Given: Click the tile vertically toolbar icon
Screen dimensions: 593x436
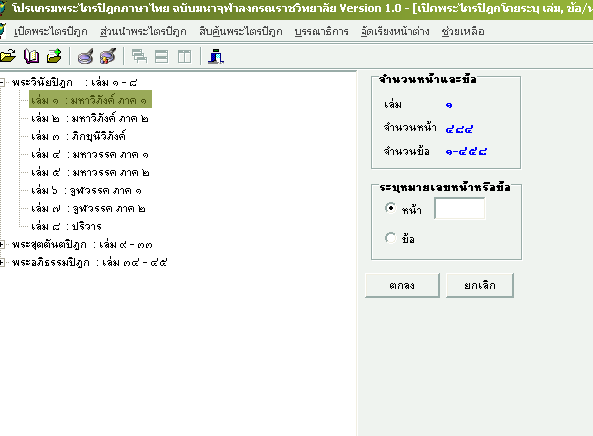Looking at the screenshot, I should [185, 57].
